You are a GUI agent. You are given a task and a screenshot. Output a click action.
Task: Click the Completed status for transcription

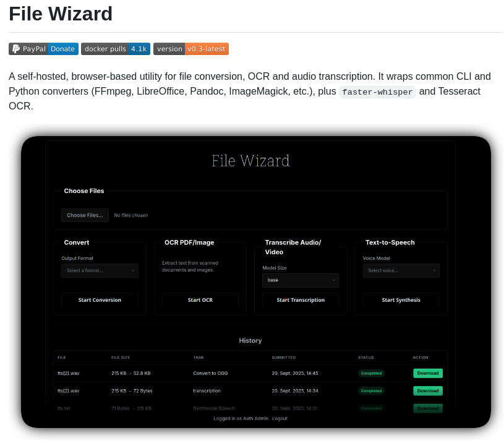tap(371, 390)
